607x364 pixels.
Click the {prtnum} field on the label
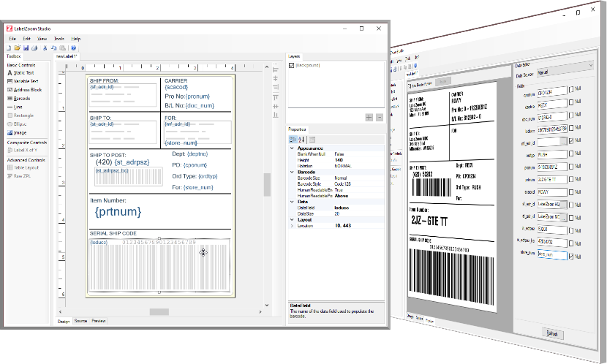click(118, 211)
